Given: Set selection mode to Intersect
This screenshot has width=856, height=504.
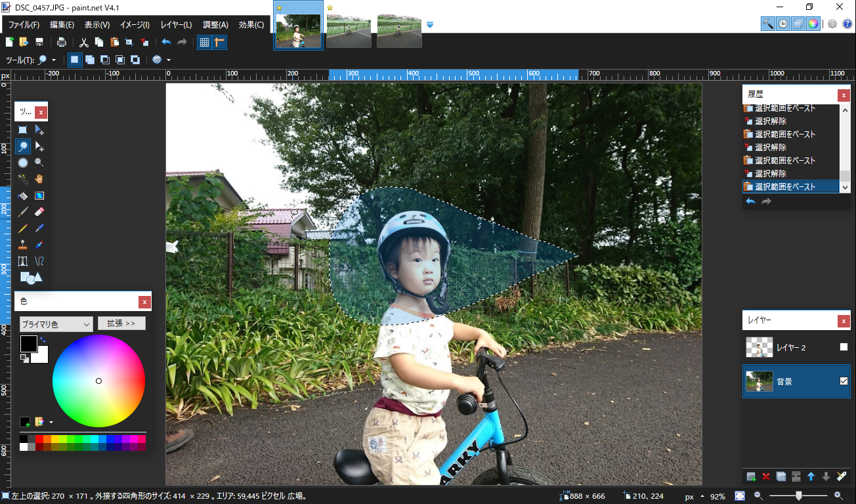Looking at the screenshot, I should pyautogui.click(x=120, y=60).
